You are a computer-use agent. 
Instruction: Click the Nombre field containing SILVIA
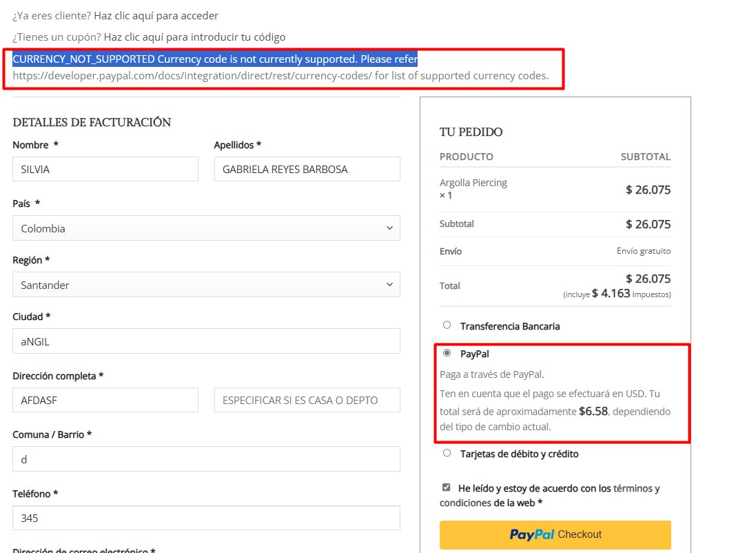coord(105,169)
